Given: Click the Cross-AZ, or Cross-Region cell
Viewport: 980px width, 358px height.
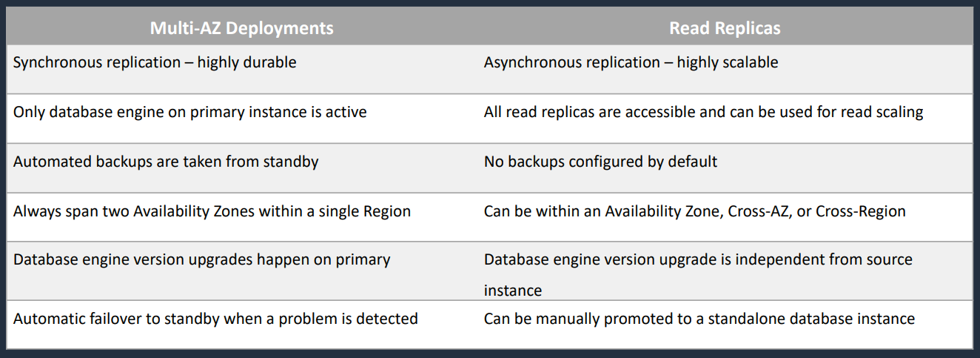Looking at the screenshot, I should point(724,216).
